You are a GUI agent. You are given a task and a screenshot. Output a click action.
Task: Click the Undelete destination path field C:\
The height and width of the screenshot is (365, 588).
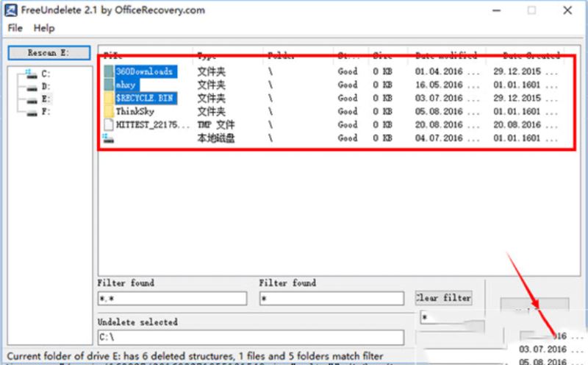pos(251,337)
